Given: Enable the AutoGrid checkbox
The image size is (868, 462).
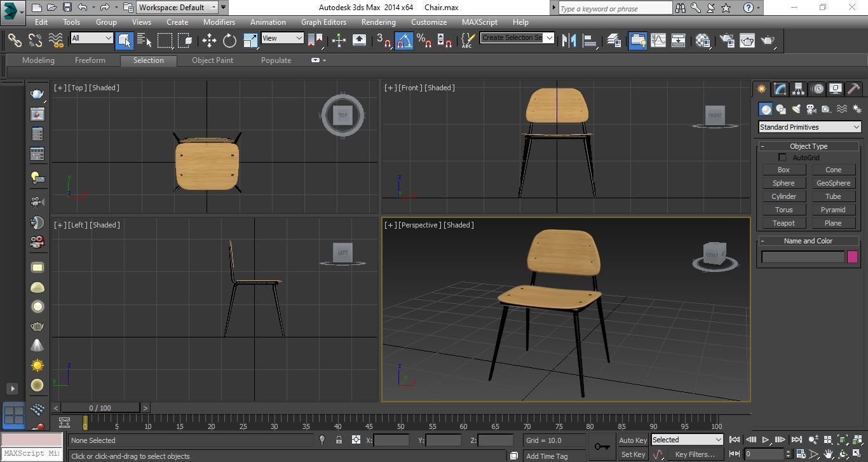Looking at the screenshot, I should point(783,157).
